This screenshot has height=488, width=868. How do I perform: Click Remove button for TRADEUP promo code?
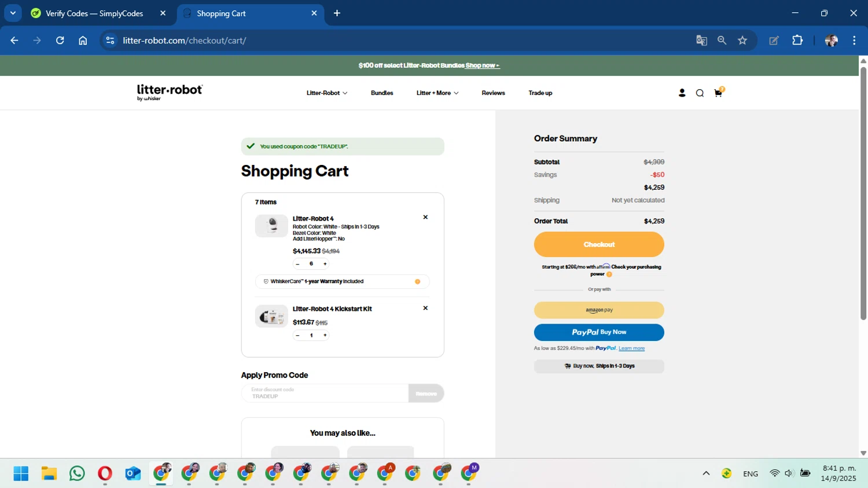[426, 394]
